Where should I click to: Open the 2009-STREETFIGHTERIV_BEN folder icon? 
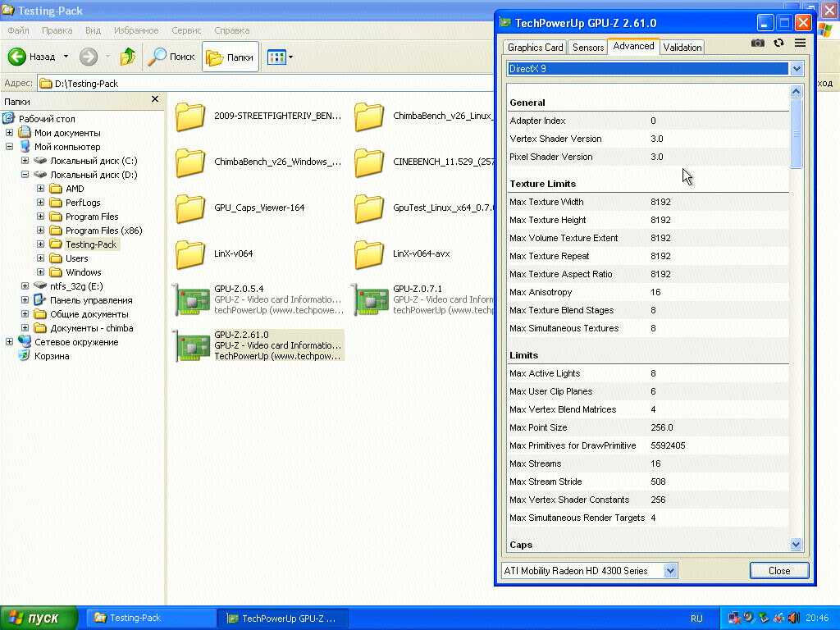pos(190,116)
